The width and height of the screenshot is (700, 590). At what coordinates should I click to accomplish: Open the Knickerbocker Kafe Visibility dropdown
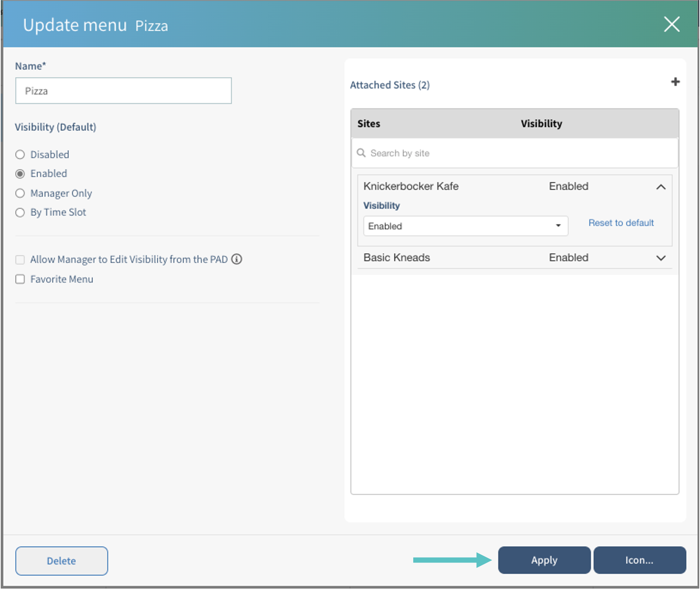[x=465, y=226]
